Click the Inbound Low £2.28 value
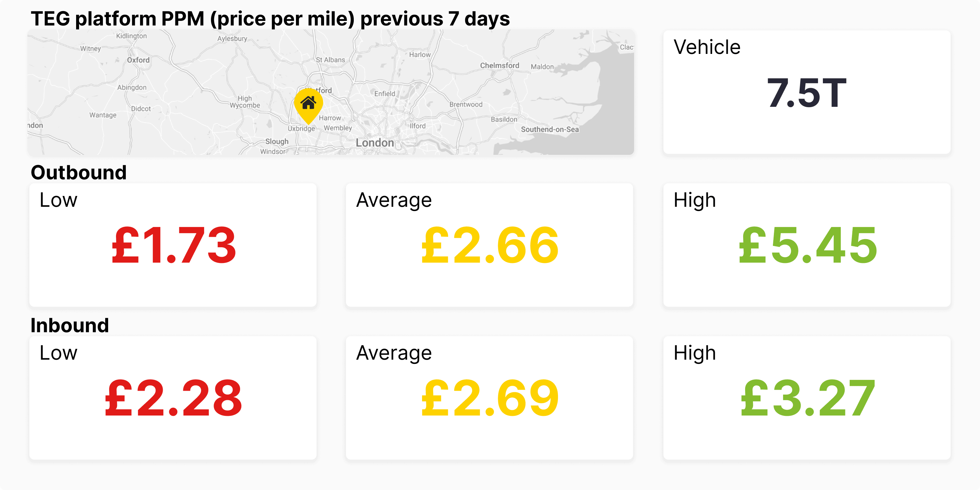 point(173,398)
